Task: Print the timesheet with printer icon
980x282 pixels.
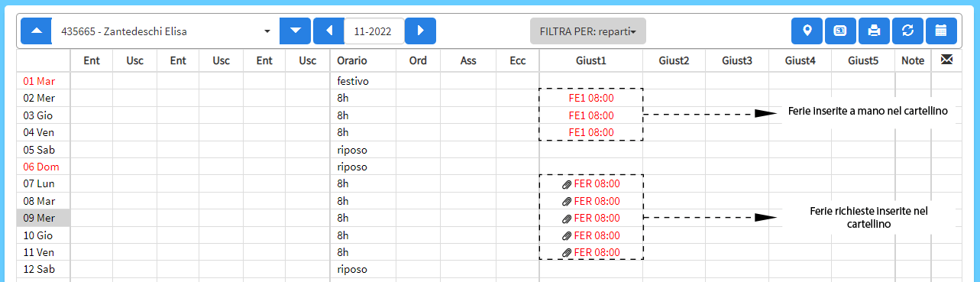Action: tap(874, 31)
